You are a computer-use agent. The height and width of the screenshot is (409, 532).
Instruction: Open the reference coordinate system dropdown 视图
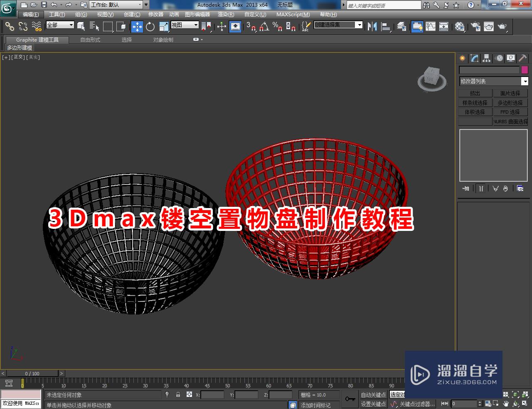pyautogui.click(x=185, y=25)
